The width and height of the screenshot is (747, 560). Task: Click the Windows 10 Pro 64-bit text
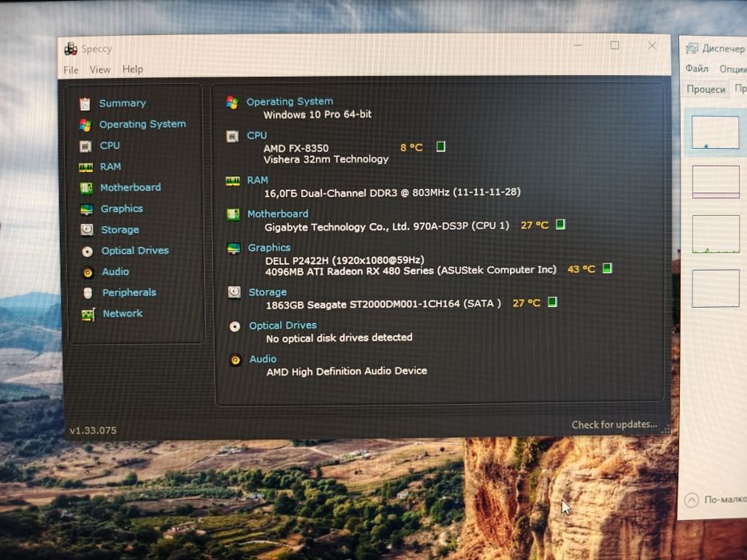[x=317, y=114]
